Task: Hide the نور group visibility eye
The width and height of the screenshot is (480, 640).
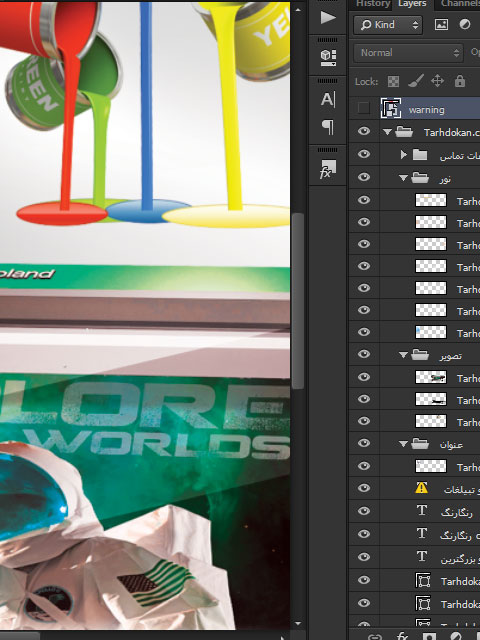Action: [364, 177]
